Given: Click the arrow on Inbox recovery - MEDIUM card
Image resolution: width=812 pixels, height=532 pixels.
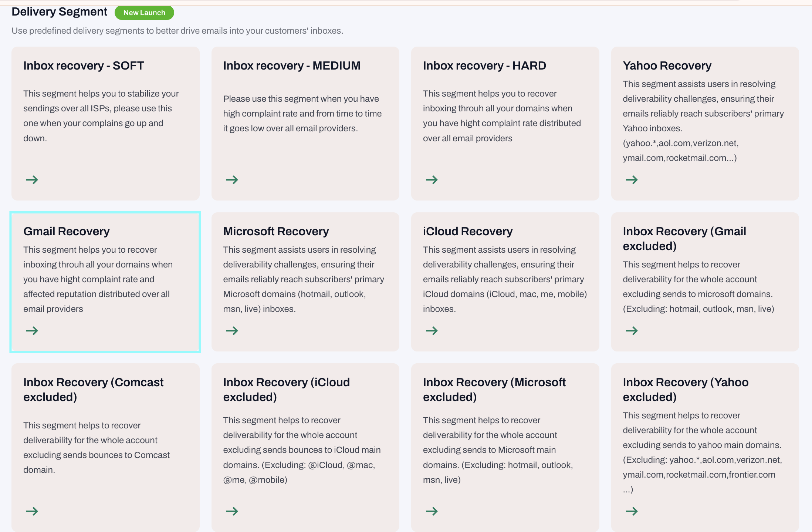Looking at the screenshot, I should 232,180.
